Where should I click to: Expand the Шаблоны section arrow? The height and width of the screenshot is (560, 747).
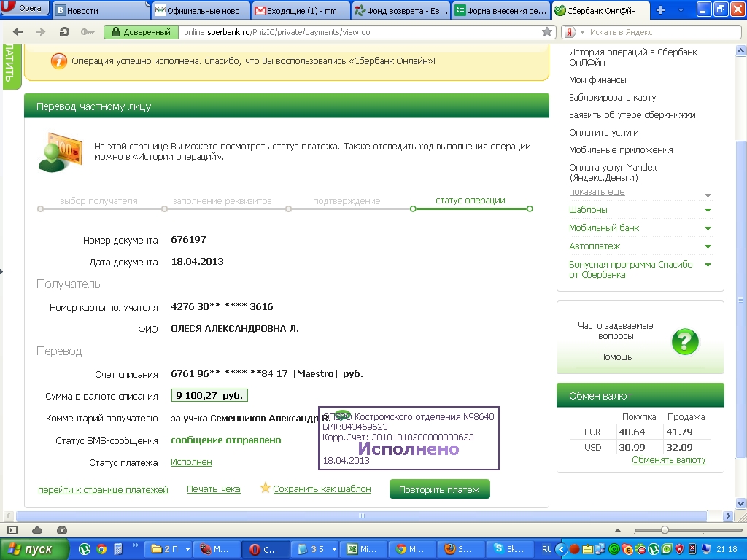[708, 210]
